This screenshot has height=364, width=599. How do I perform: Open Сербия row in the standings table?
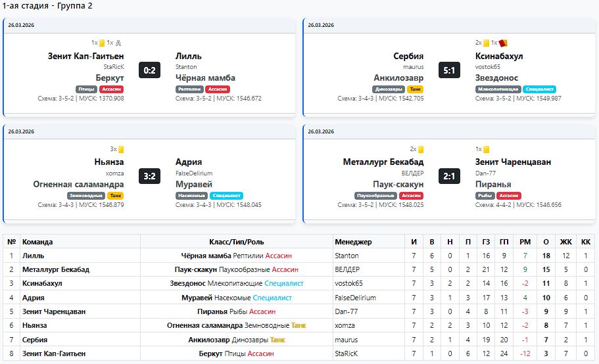(x=36, y=340)
